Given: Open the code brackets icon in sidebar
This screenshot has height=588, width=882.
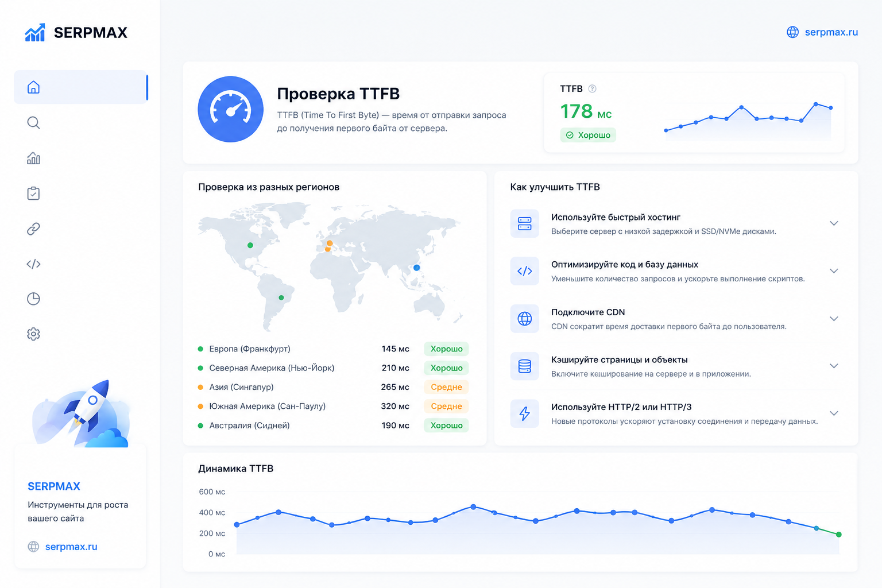Looking at the screenshot, I should 33,264.
